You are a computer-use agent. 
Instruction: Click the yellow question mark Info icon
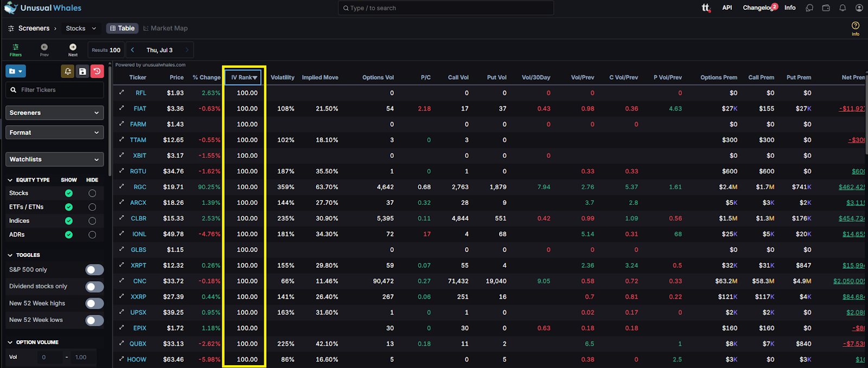point(856,25)
